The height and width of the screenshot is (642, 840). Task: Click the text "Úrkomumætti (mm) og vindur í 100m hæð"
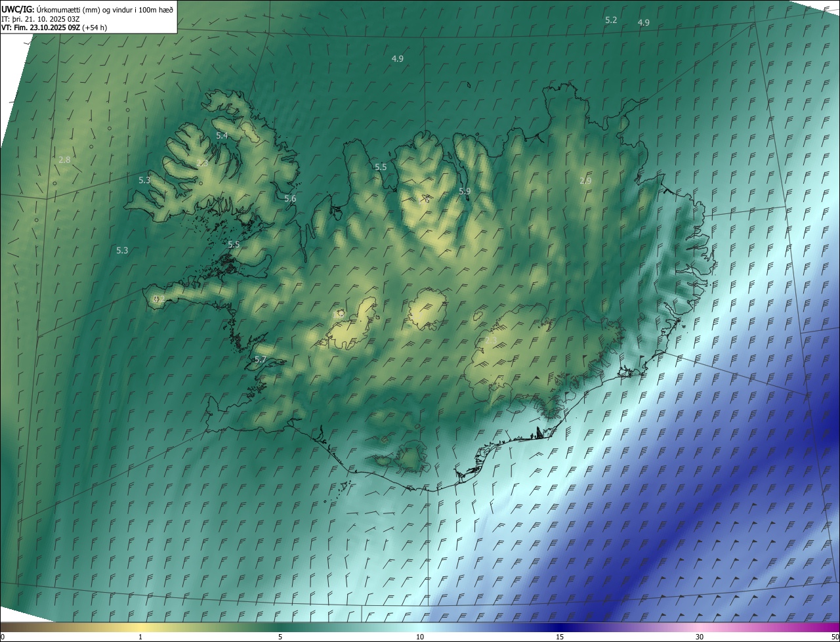[x=105, y=9]
